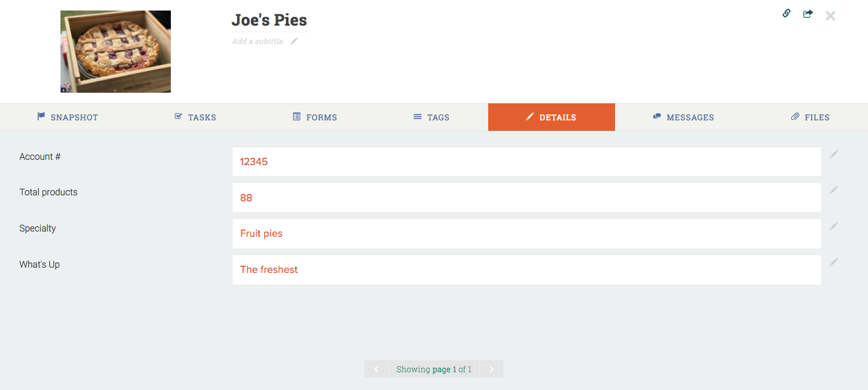Edit the Account # field with pencil icon
The height and width of the screenshot is (390, 868).
coord(834,155)
